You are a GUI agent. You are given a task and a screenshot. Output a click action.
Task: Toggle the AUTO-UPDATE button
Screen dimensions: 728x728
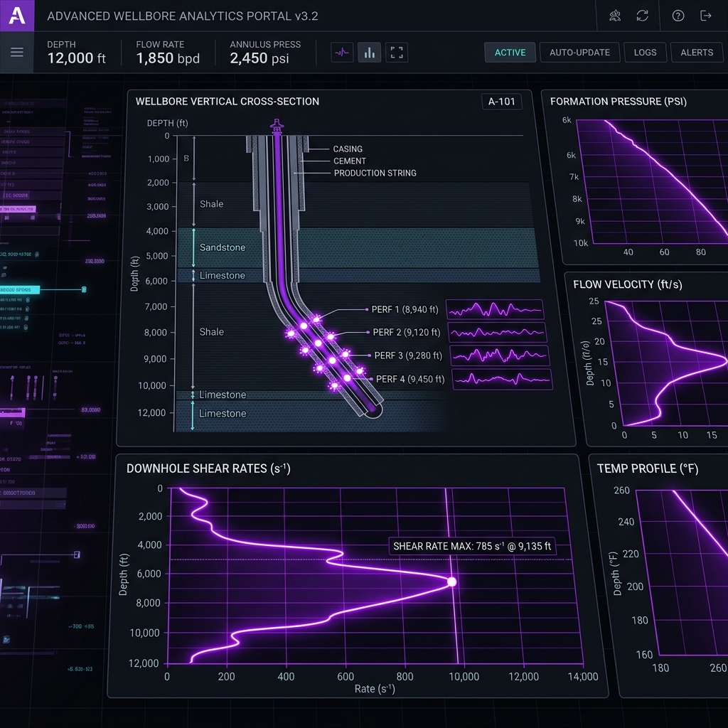(x=579, y=53)
